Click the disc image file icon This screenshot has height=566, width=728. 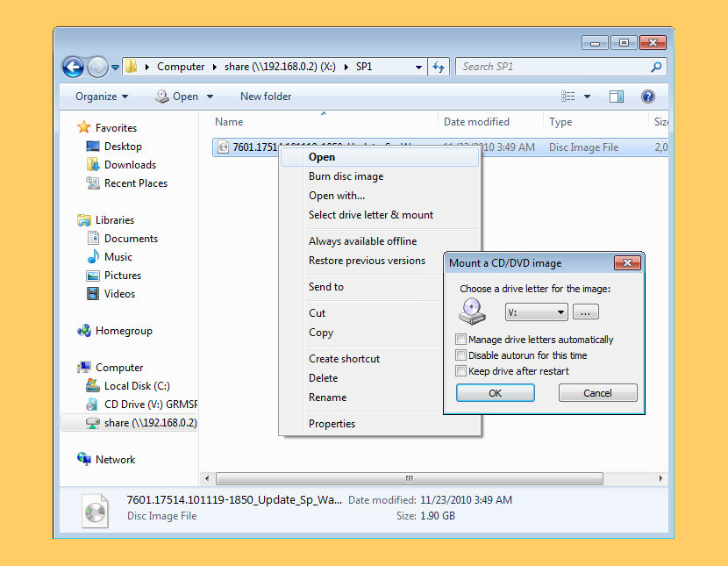pyautogui.click(x=222, y=147)
